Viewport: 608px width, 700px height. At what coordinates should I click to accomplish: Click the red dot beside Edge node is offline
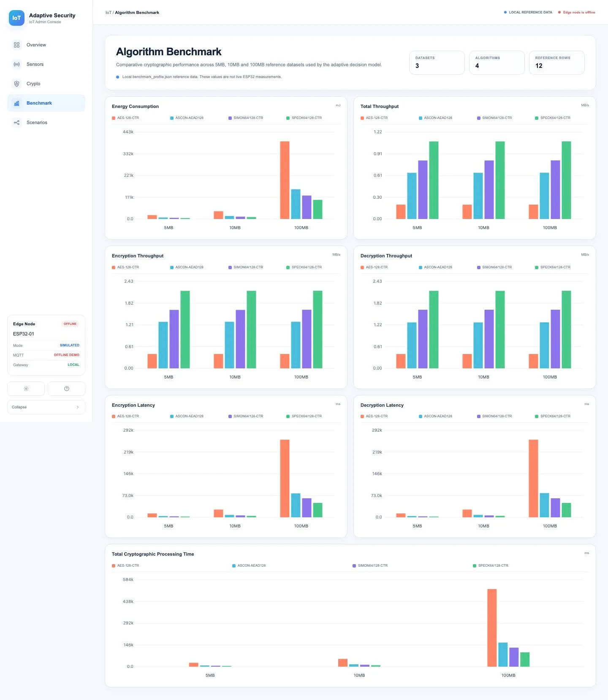tap(559, 12)
